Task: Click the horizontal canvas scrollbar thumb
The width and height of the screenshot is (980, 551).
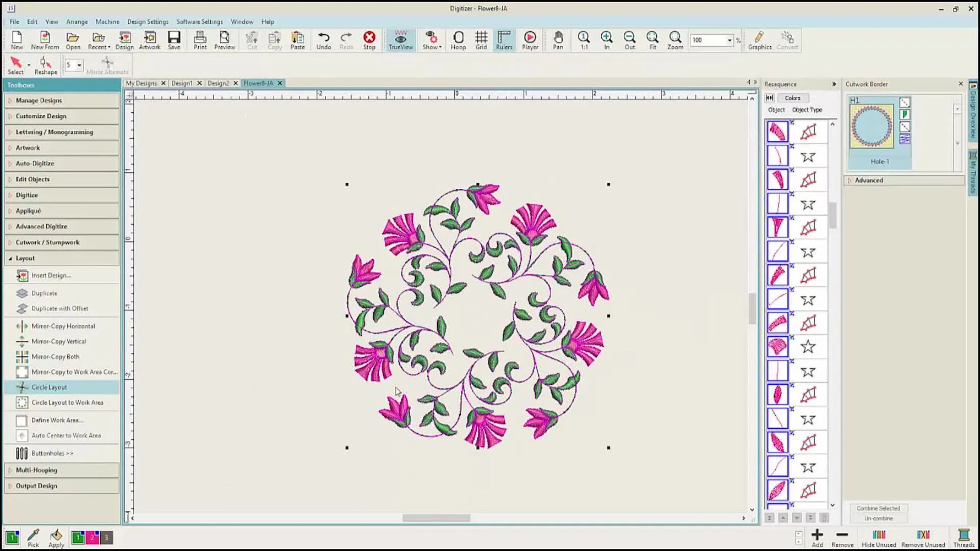Action: coord(436,518)
